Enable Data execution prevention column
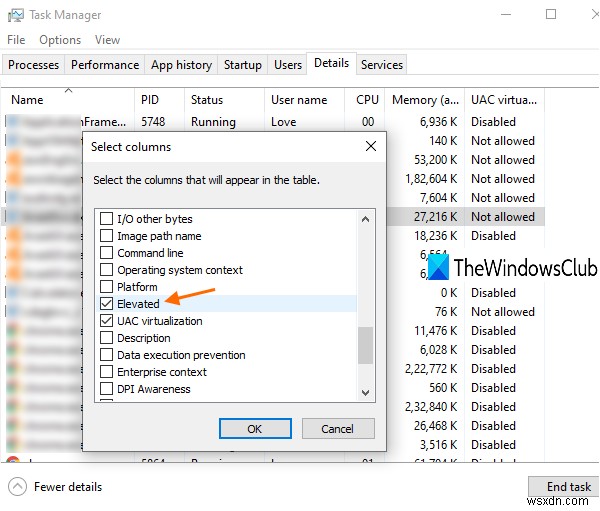 pos(106,354)
